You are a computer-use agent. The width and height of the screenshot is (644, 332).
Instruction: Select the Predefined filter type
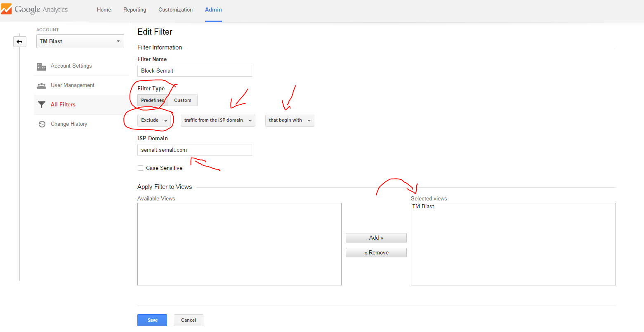tap(153, 100)
